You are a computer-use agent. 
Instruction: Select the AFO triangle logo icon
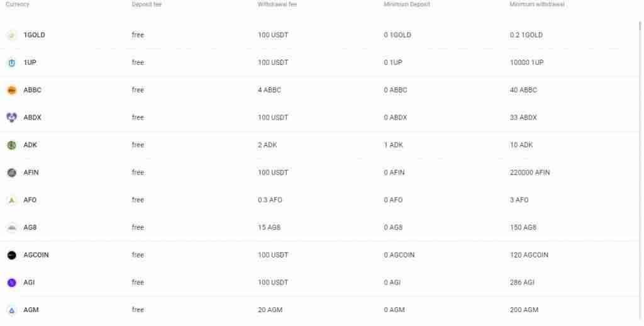click(x=12, y=200)
